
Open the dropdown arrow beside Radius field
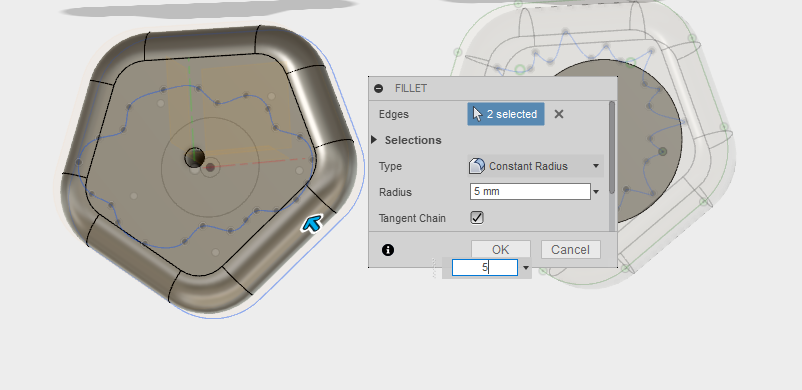[x=596, y=192]
